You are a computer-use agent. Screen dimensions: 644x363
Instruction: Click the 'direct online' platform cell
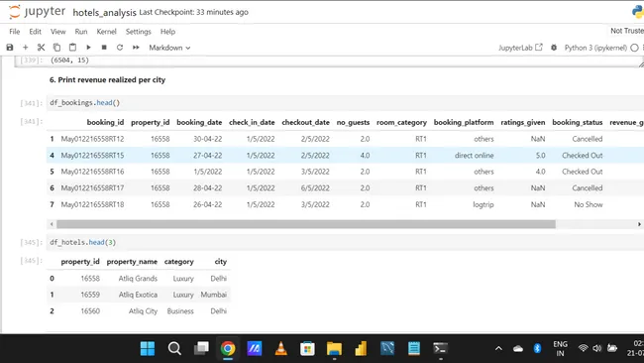click(474, 156)
